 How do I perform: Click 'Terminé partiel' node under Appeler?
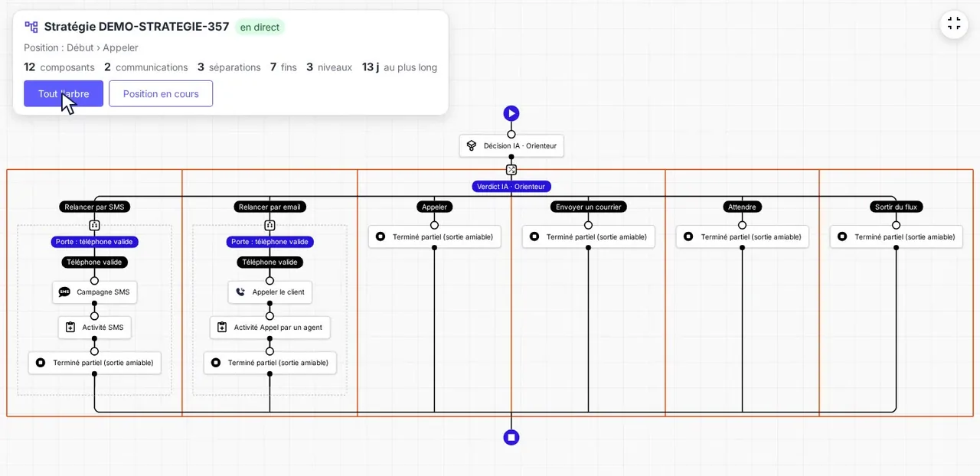(435, 236)
